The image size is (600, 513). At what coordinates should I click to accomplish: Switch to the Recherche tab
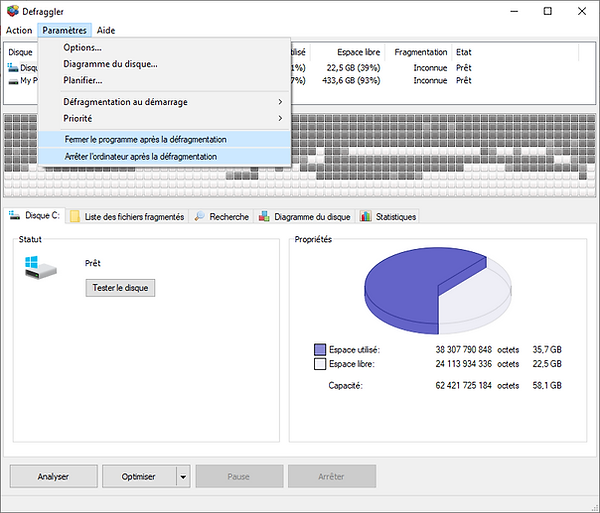[x=222, y=217]
